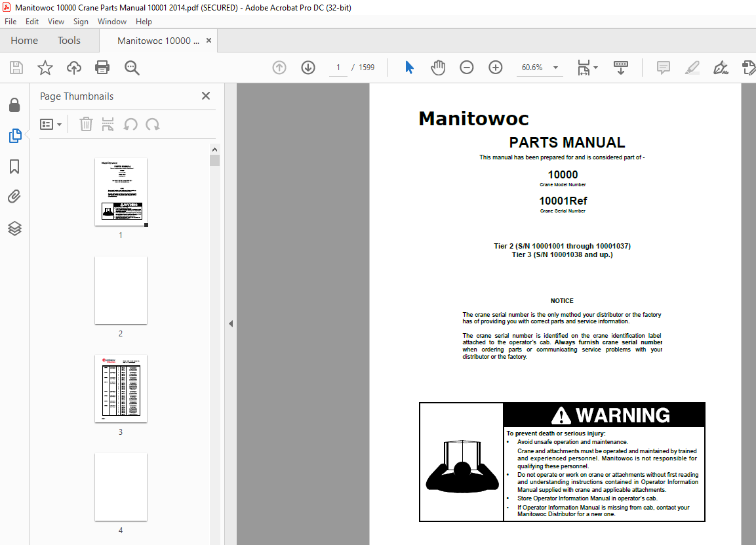Click the current page number field
Screen dimensions: 756x545
click(x=338, y=68)
